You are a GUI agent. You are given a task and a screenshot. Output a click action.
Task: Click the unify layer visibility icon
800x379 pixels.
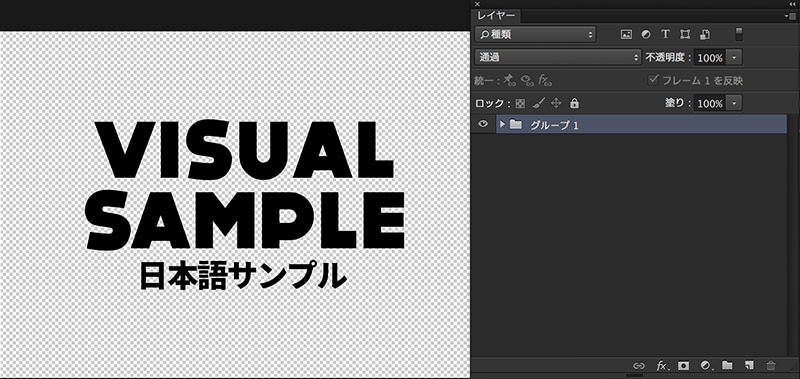tap(527, 80)
